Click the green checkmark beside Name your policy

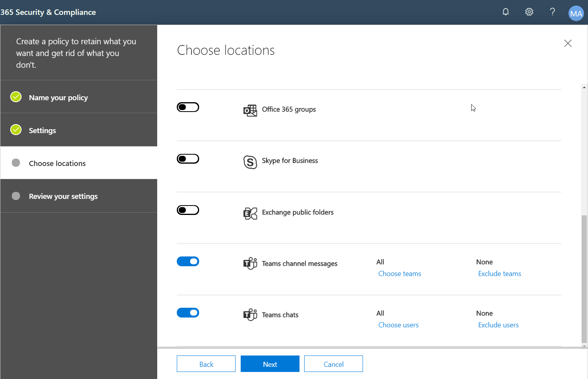pyautogui.click(x=16, y=97)
